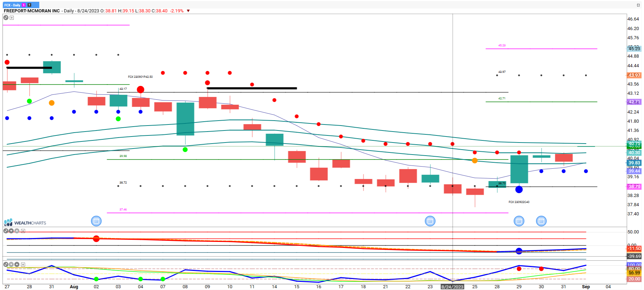Viewport: 644px width, 290px height.
Task: Click the plus box in bottom oscillator panel
Action: 23,265
